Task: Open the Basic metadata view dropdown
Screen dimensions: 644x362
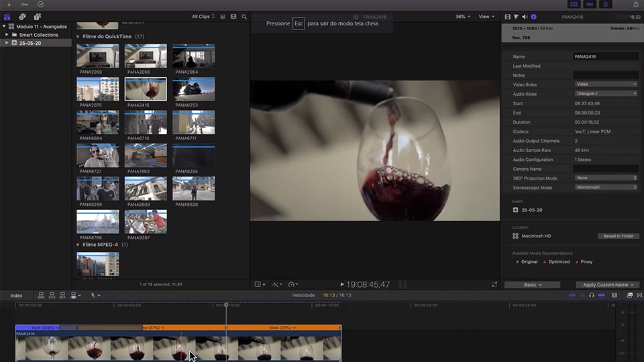Action: [x=532, y=284]
